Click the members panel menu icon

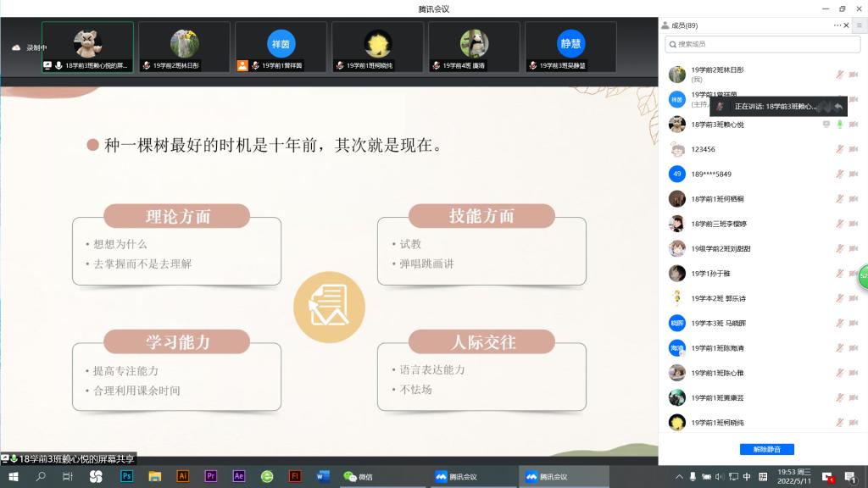click(859, 25)
